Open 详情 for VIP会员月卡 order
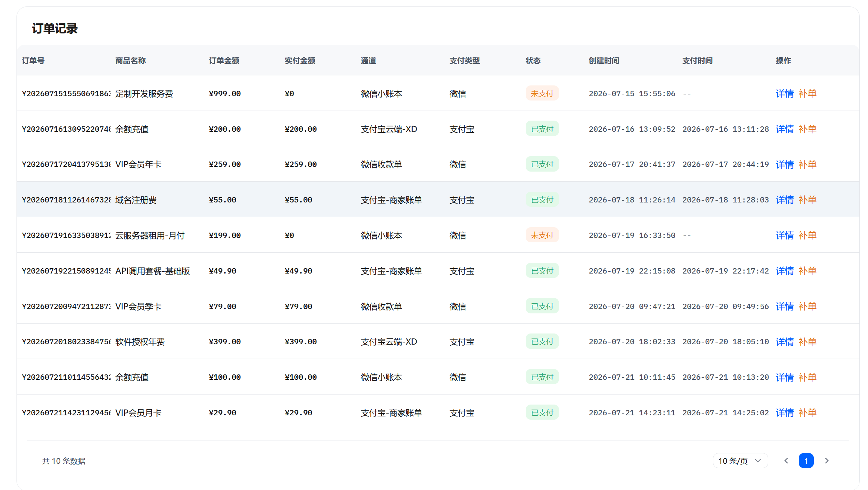This screenshot has height=490, width=868. click(x=785, y=412)
